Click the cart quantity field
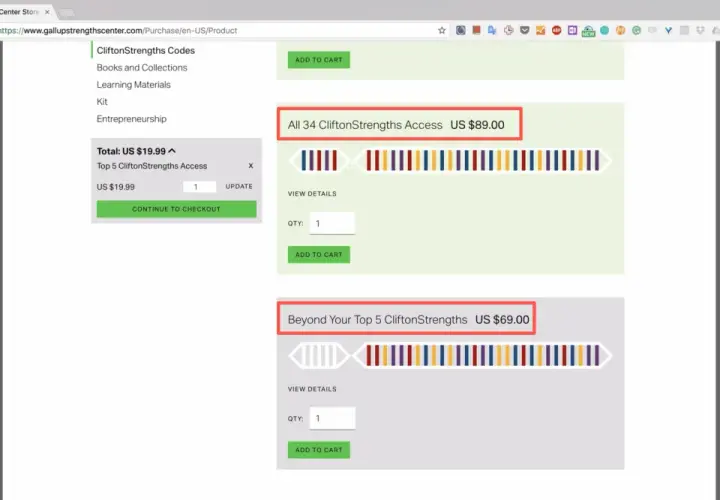This screenshot has width=720, height=500. [199, 186]
